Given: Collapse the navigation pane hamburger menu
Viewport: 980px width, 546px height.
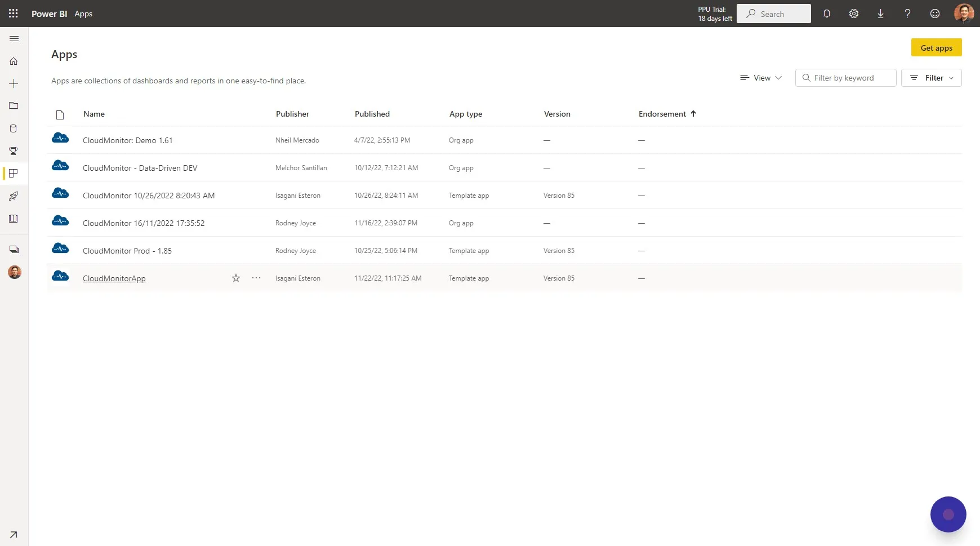Looking at the screenshot, I should 14,39.
